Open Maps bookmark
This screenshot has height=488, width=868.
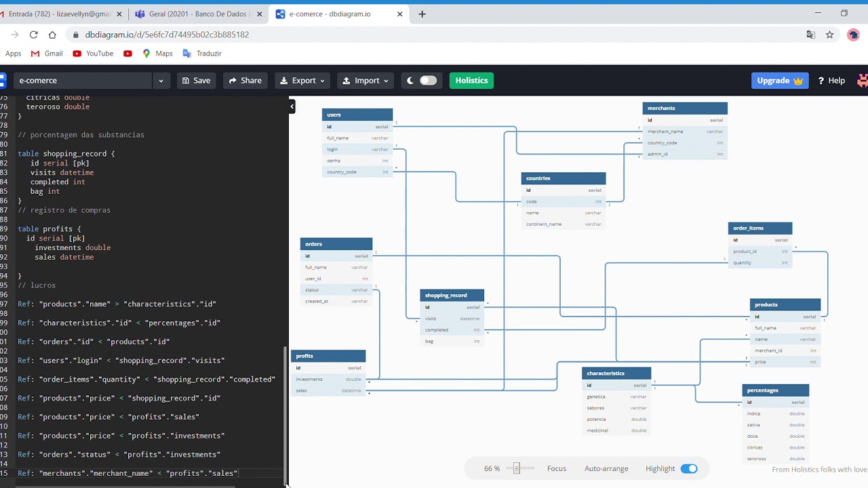coord(157,54)
